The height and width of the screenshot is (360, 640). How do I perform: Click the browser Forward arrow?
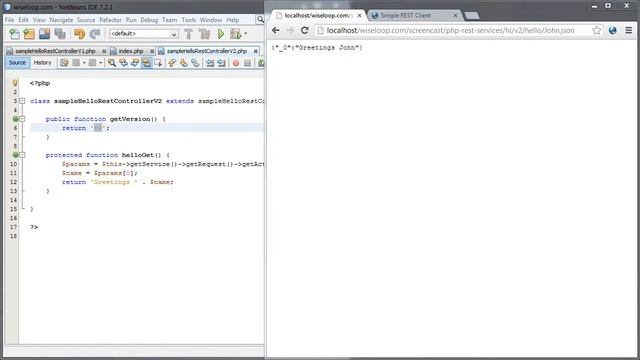pyautogui.click(x=290, y=30)
